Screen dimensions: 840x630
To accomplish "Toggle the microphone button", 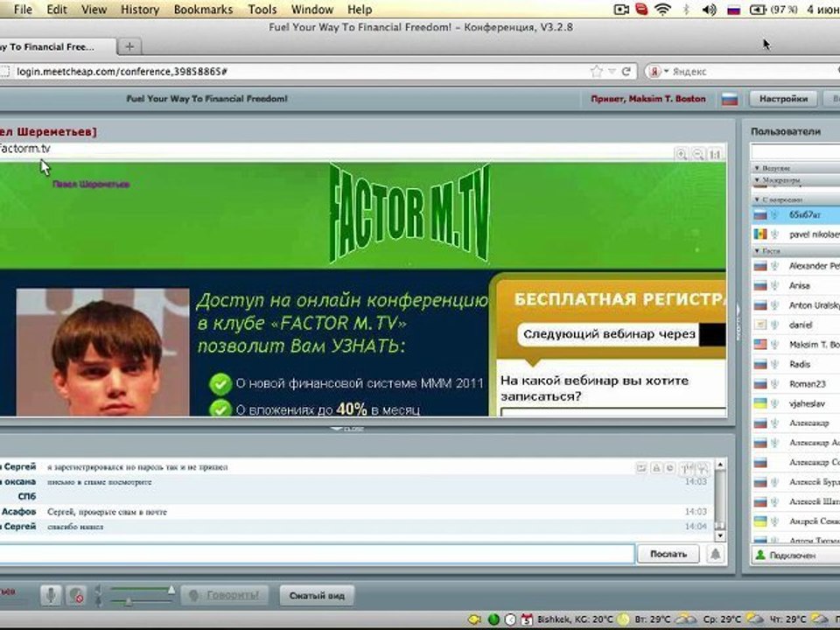I will click(x=51, y=595).
